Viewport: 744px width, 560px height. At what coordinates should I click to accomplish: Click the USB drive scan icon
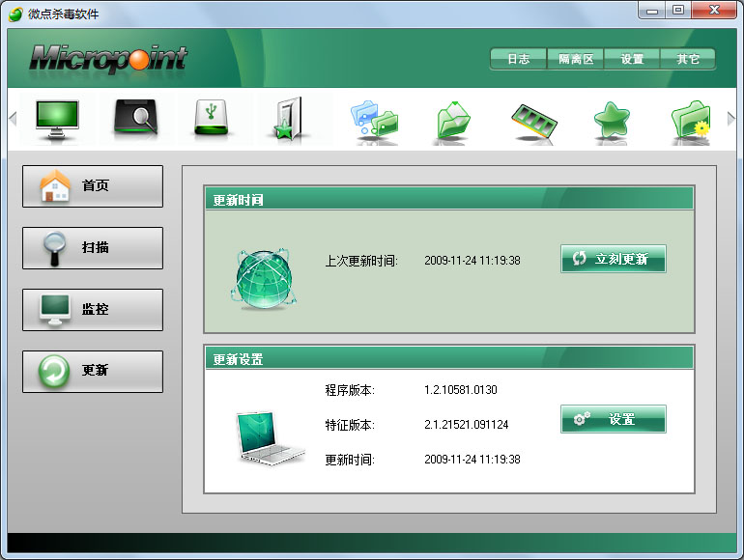(x=212, y=118)
